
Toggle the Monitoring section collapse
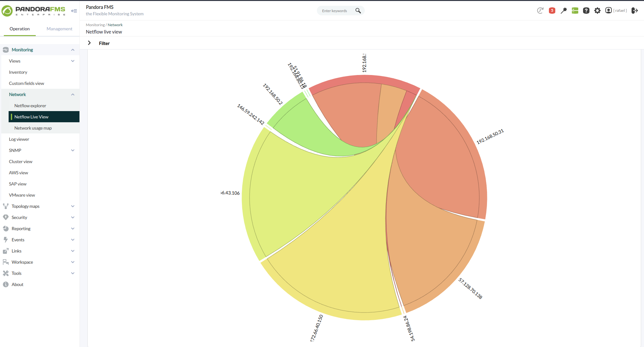[x=73, y=49]
